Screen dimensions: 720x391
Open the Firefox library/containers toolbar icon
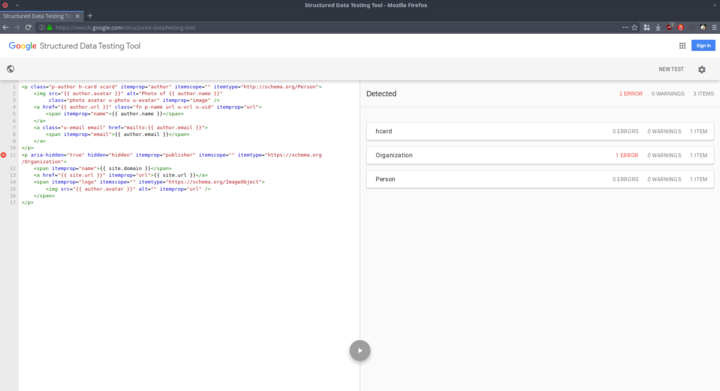[x=647, y=28]
